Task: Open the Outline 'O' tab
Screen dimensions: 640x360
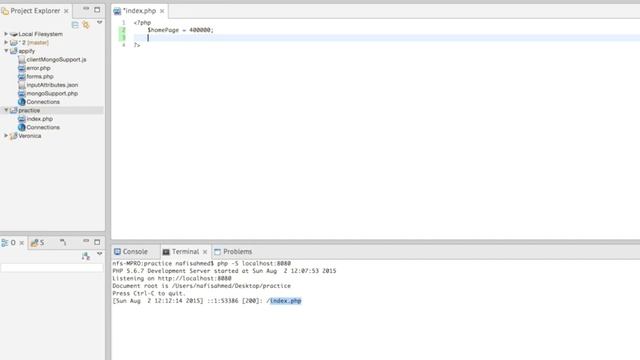Action: click(x=13, y=243)
